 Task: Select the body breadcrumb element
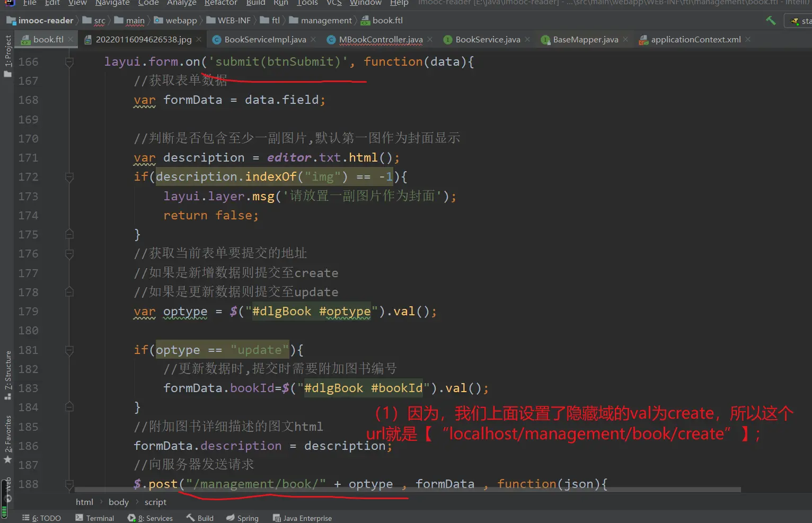[x=119, y=502]
